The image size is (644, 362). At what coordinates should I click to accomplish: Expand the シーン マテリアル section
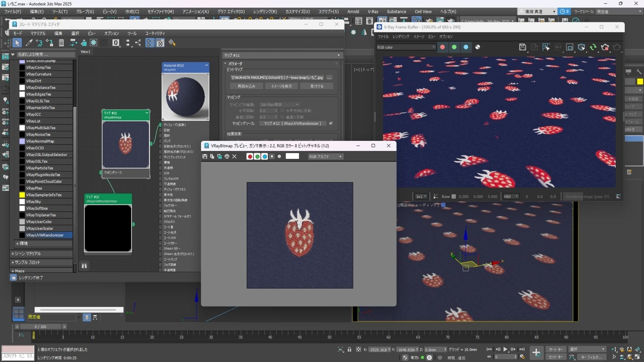28,253
